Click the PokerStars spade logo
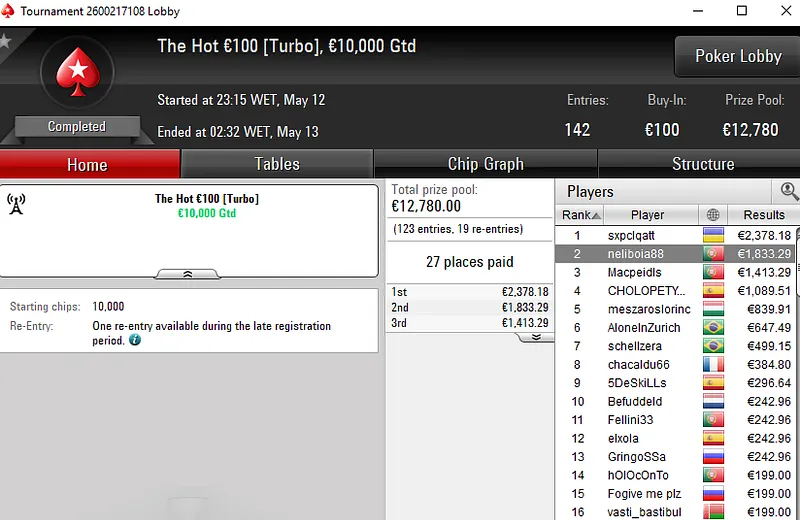 click(76, 74)
